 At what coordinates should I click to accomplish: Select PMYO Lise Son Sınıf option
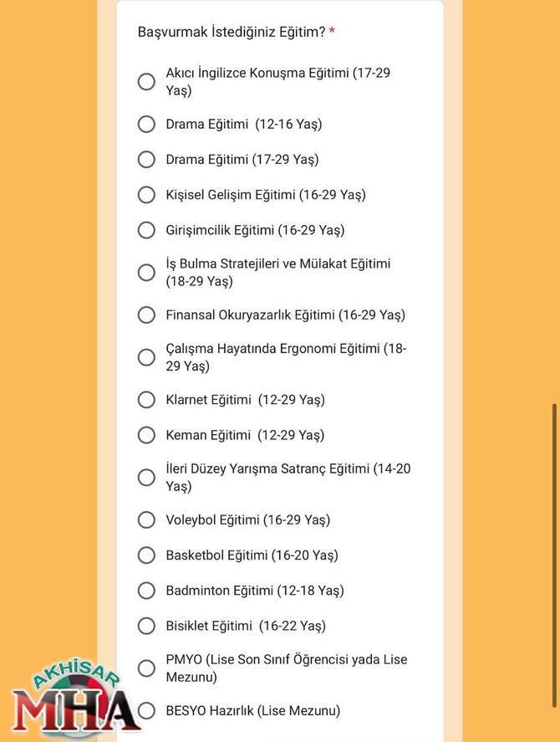click(x=146, y=668)
